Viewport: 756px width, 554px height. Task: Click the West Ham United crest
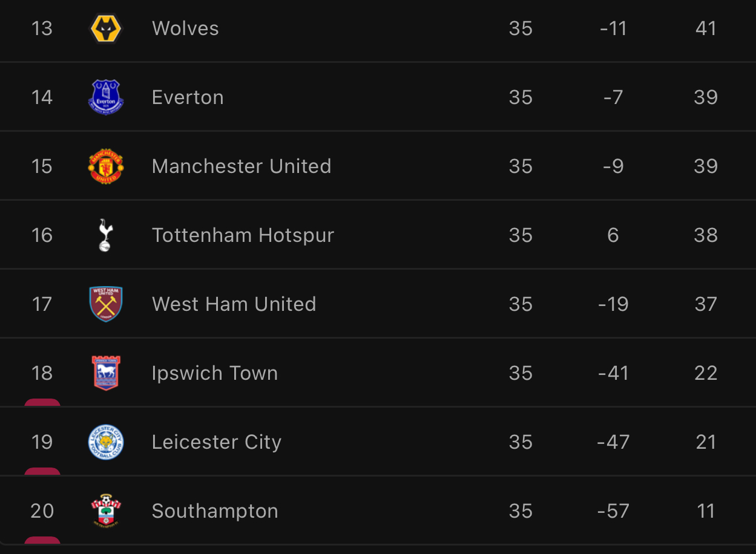(106, 304)
